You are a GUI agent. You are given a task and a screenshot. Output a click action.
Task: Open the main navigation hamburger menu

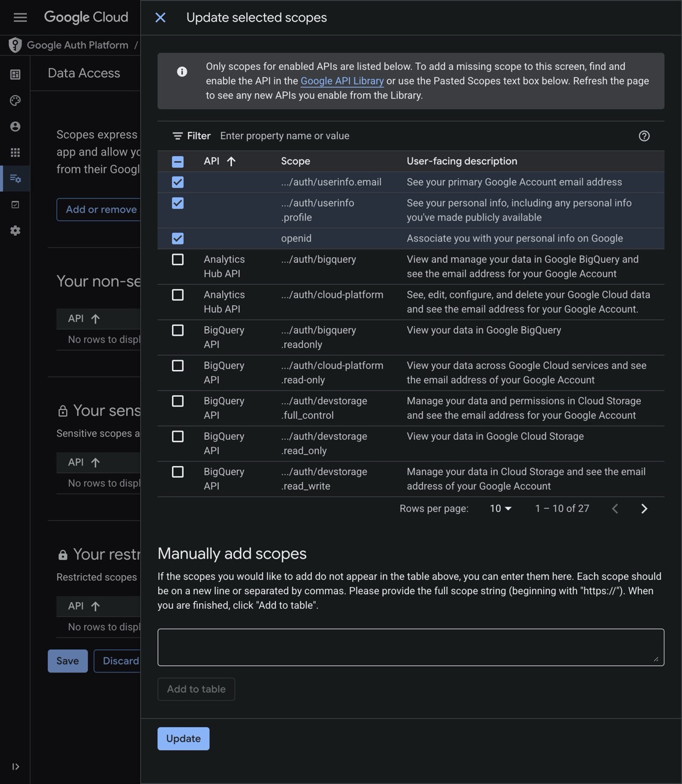[20, 17]
